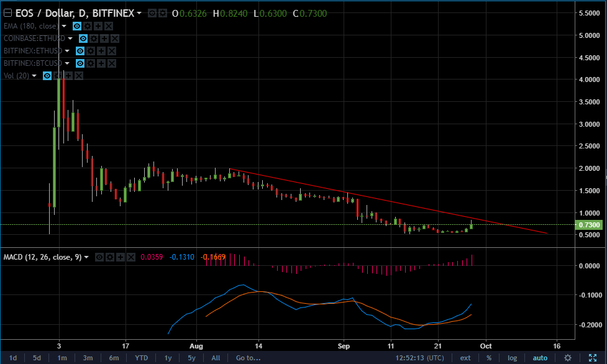Toggle the auto scale option
Viewport: 607px width, 364px height.
tap(540, 358)
